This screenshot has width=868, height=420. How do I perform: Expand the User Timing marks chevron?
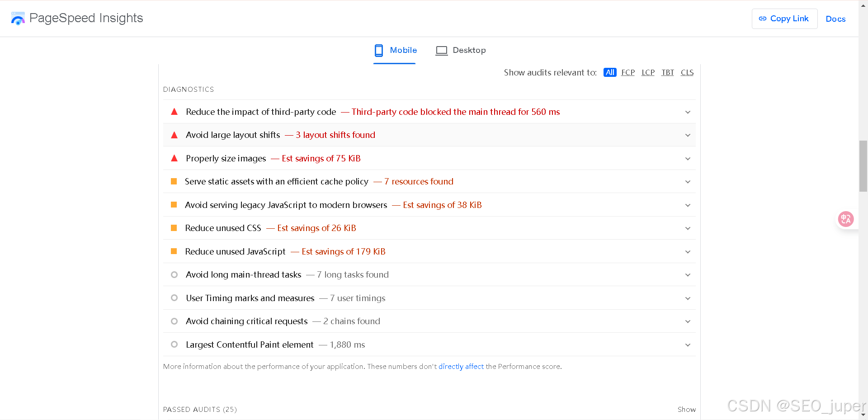tap(688, 298)
